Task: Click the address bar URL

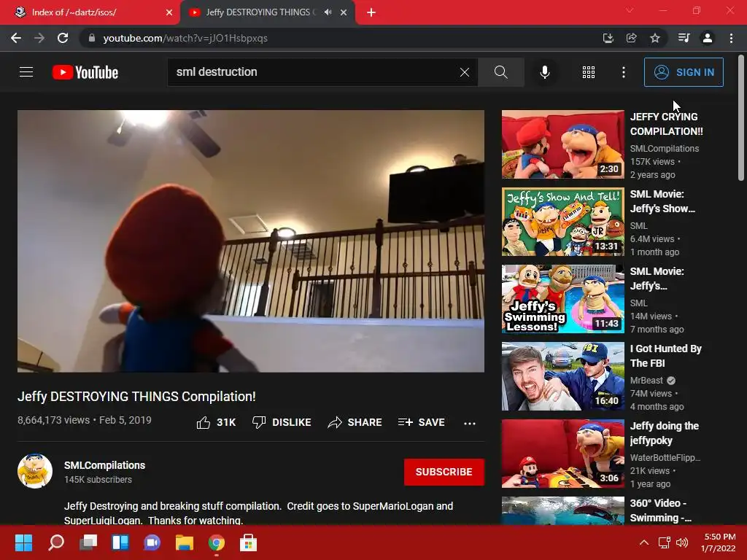Action: coord(185,38)
